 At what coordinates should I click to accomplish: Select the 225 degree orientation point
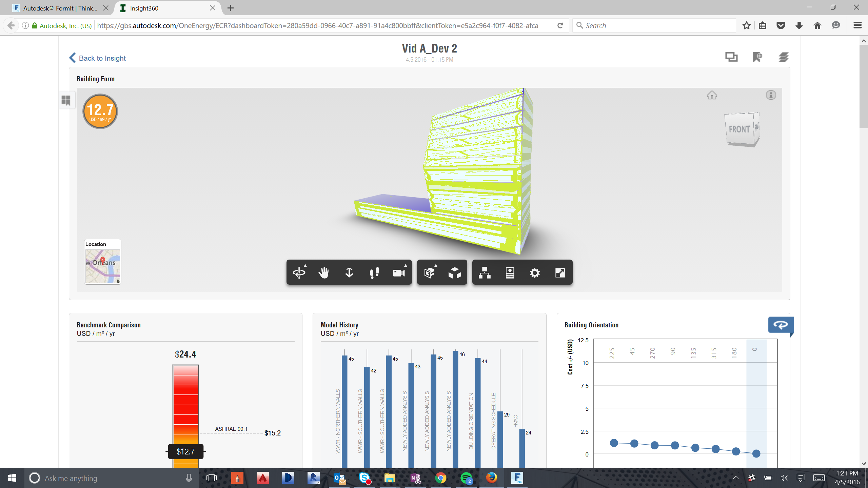tap(614, 443)
